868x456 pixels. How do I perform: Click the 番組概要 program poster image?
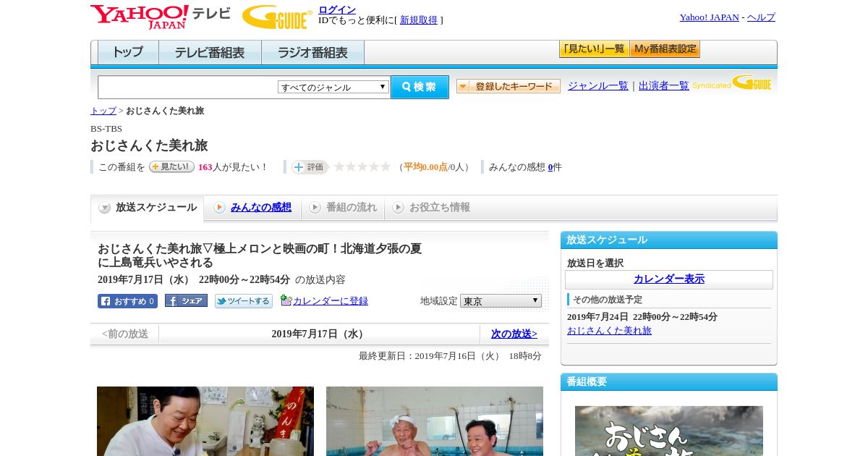(669, 431)
